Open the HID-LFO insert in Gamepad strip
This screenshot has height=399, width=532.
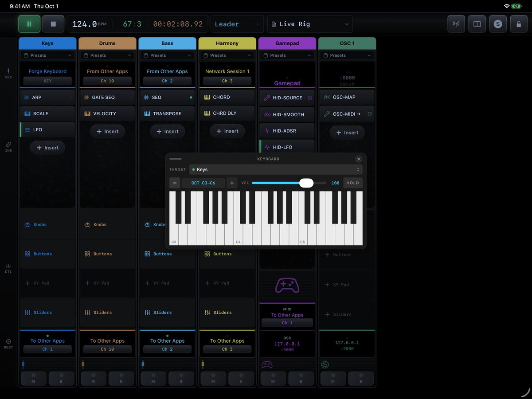pos(287,147)
